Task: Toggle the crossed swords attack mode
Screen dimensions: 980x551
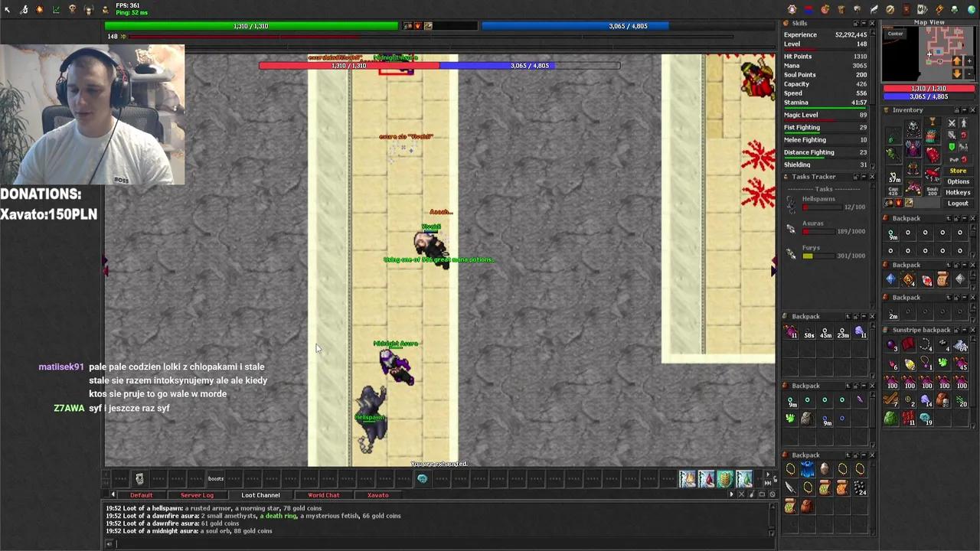Action: 952,123
